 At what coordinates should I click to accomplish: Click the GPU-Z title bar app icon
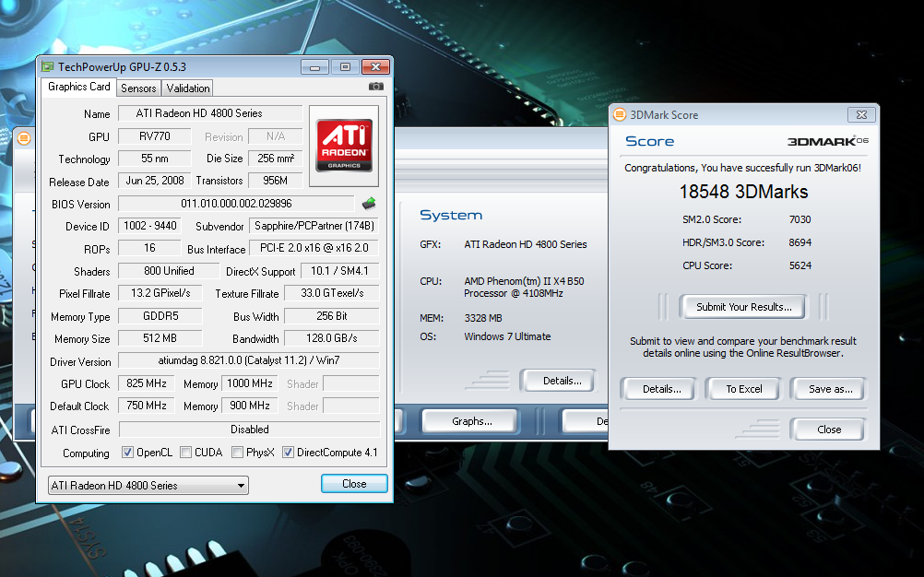click(x=48, y=66)
